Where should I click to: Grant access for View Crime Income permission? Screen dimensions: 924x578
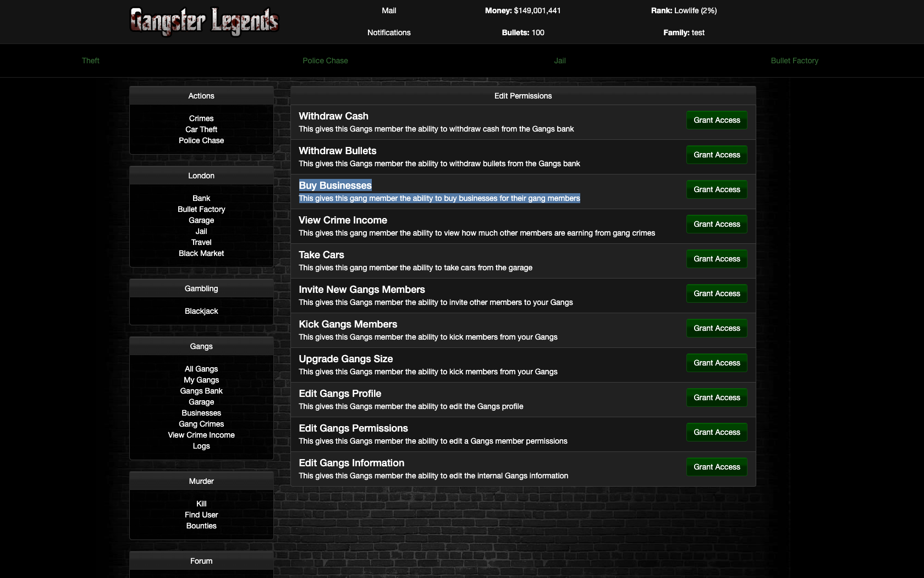click(716, 224)
